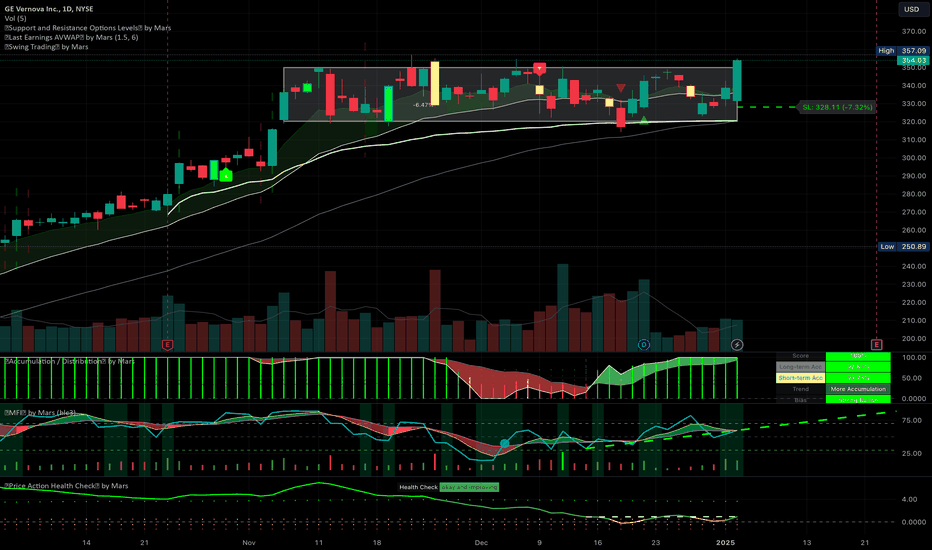The width and height of the screenshot is (932, 550).
Task: Click the High 357.09 price label
Action: point(903,51)
